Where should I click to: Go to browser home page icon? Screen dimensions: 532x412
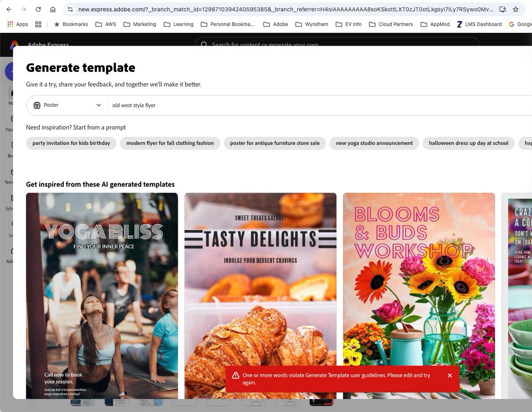[x=53, y=9]
